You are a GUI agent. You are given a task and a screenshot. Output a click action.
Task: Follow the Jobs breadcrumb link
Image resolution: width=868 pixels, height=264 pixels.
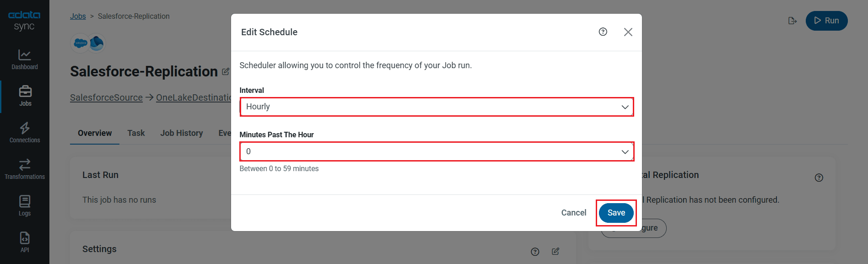[78, 16]
